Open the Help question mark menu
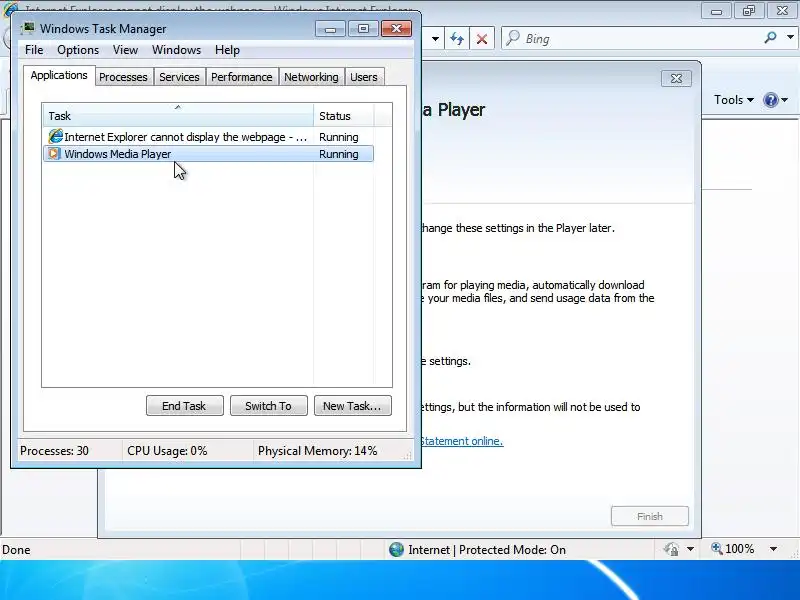The height and width of the screenshot is (600, 800). (775, 100)
